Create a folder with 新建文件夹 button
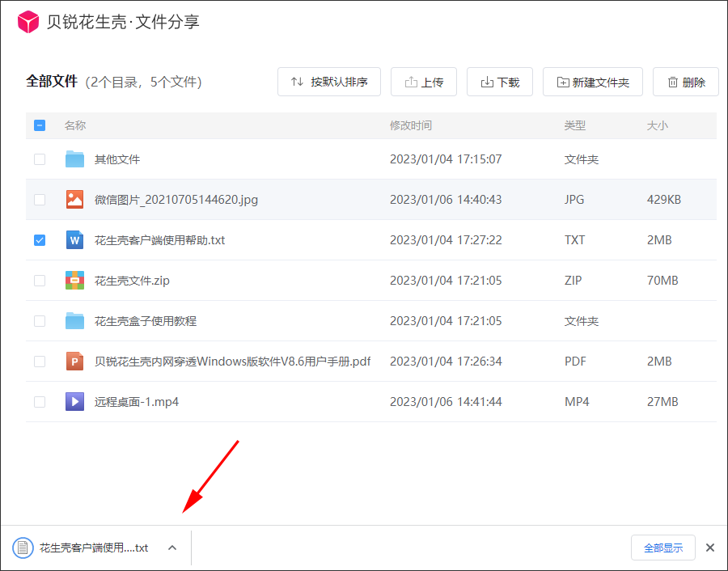Screen dimensions: 728x571 pos(592,82)
